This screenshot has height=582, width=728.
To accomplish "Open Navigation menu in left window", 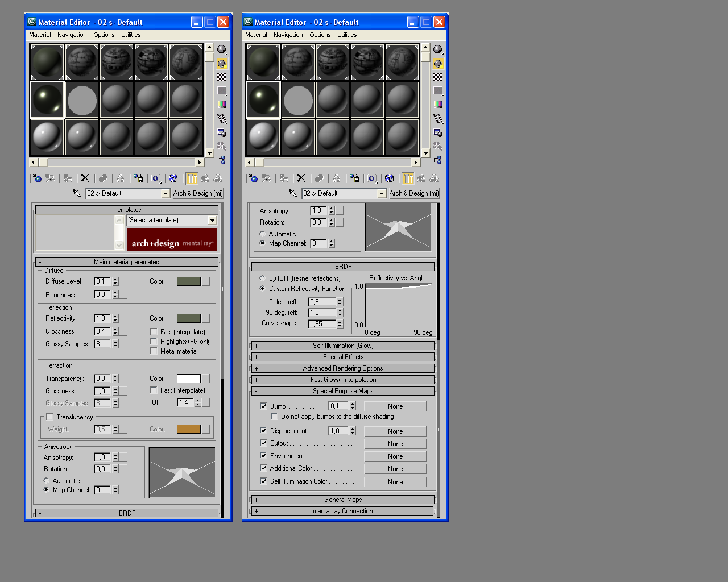I will (x=72, y=35).
